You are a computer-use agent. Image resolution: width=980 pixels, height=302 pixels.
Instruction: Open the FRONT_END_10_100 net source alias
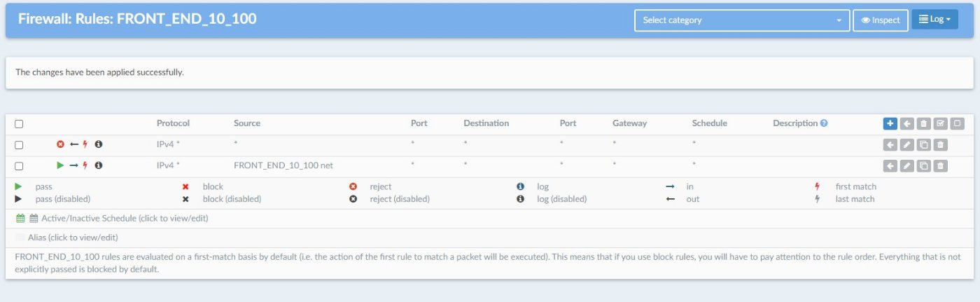pos(283,165)
